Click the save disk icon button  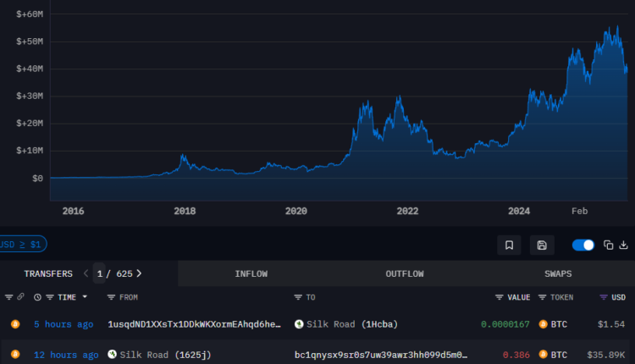point(542,245)
